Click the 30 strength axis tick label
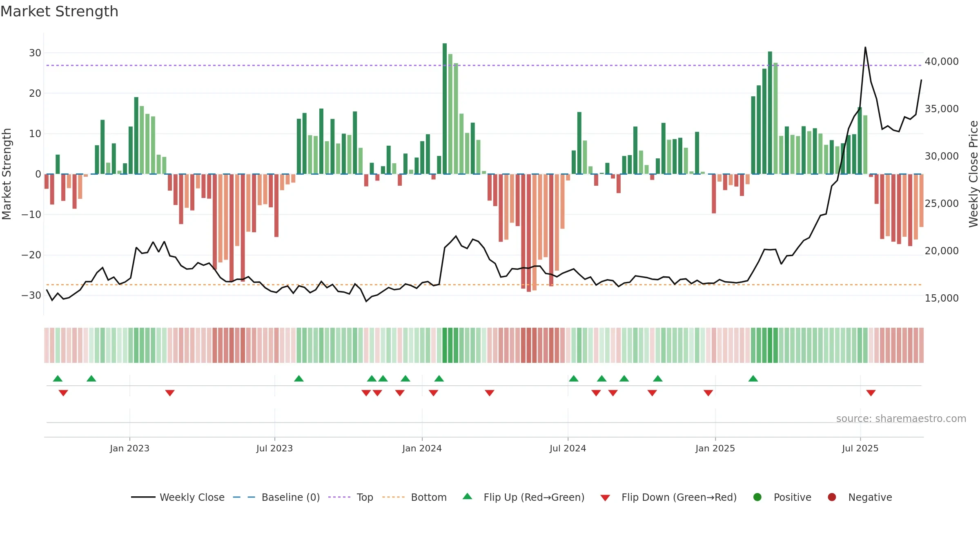Image resolution: width=980 pixels, height=551 pixels. click(35, 53)
